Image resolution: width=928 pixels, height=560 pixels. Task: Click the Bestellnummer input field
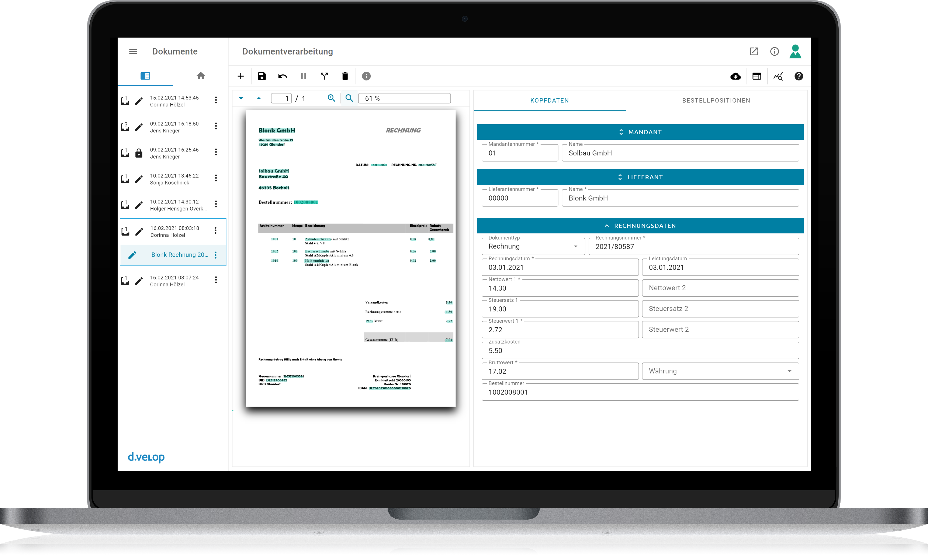pyautogui.click(x=640, y=392)
